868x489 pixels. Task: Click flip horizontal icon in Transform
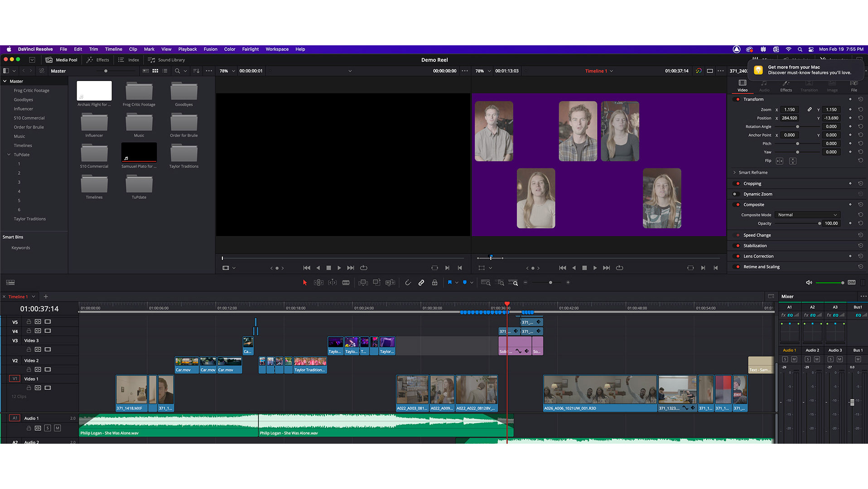click(780, 161)
